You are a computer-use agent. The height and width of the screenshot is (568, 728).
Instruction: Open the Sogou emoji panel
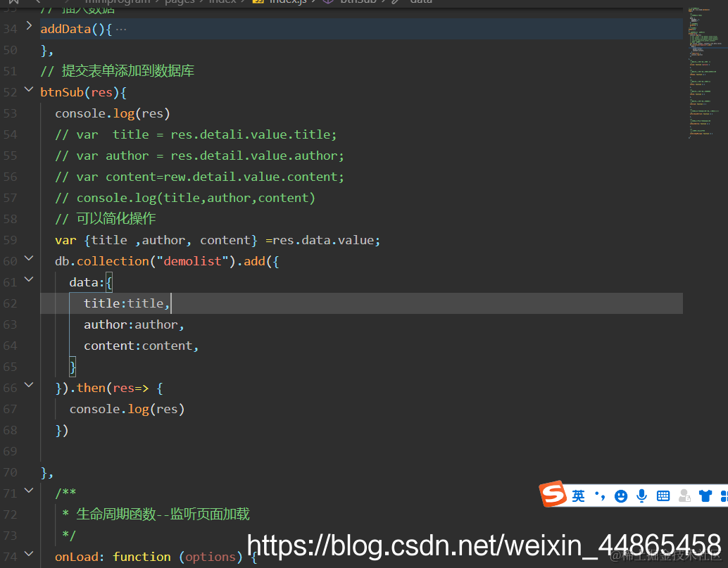[621, 496]
